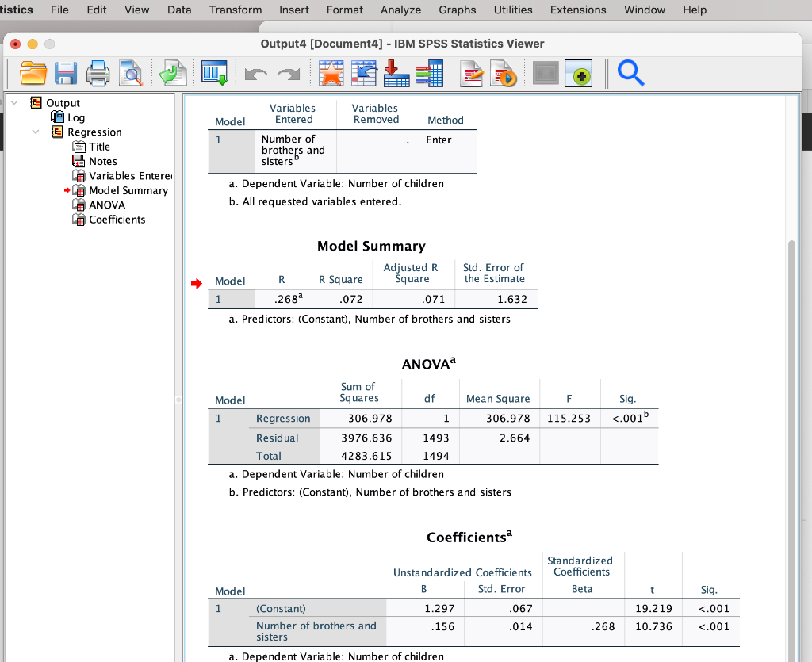812x662 pixels.
Task: Click the document with pencil toolbar icon
Action: pos(471,73)
